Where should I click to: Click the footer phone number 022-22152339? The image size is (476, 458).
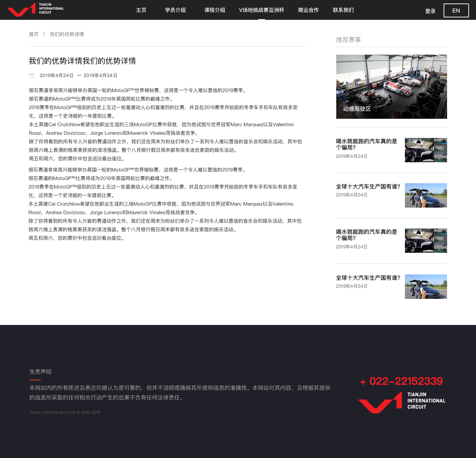[x=401, y=381]
